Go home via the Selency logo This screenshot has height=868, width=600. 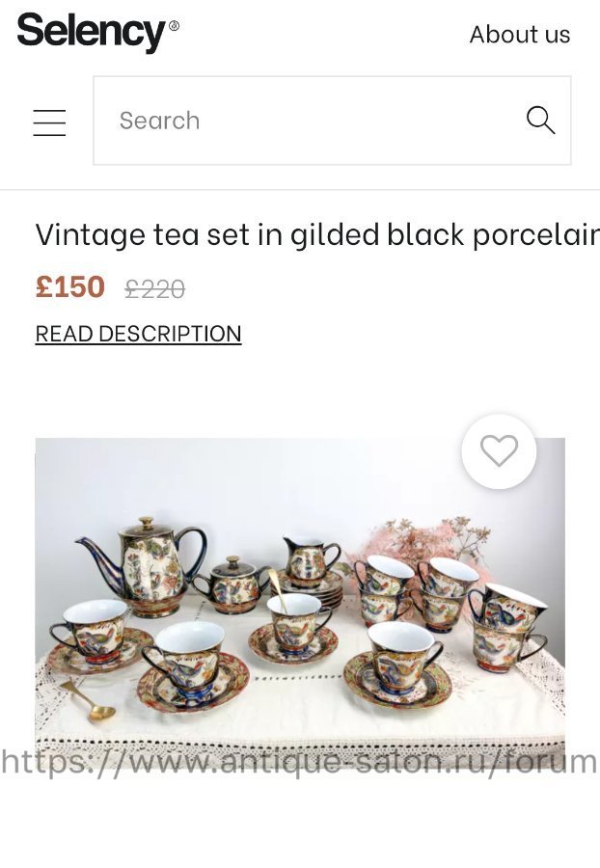pyautogui.click(x=92, y=32)
